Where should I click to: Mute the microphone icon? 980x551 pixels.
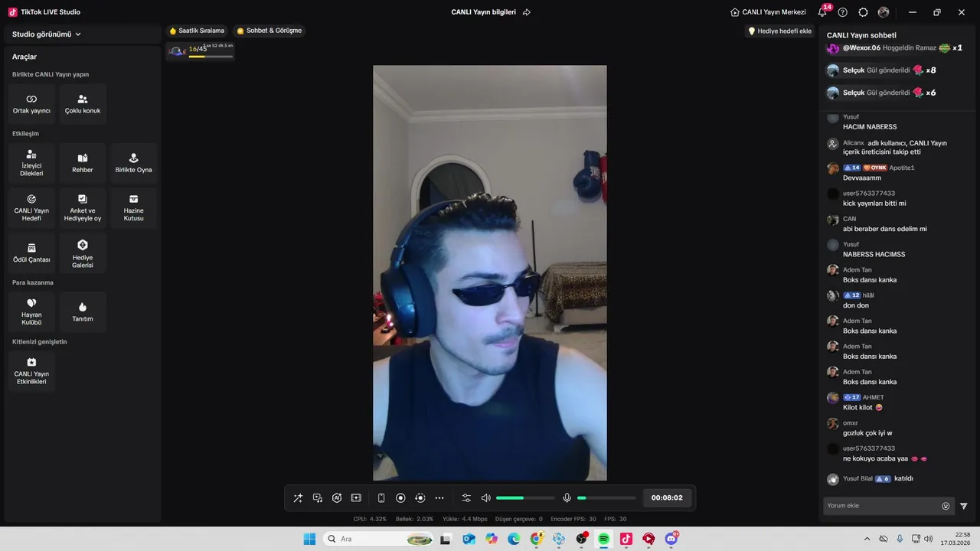click(567, 498)
